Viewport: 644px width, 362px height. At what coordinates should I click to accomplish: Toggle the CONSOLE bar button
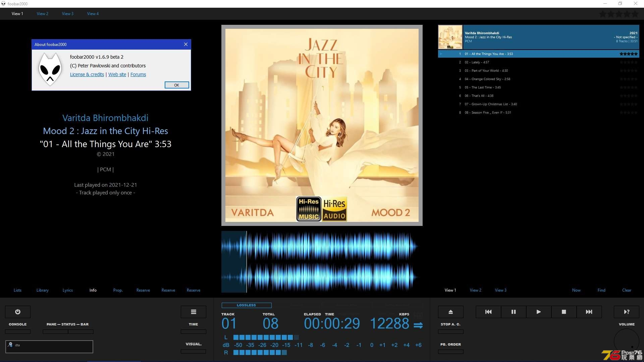[18, 331]
